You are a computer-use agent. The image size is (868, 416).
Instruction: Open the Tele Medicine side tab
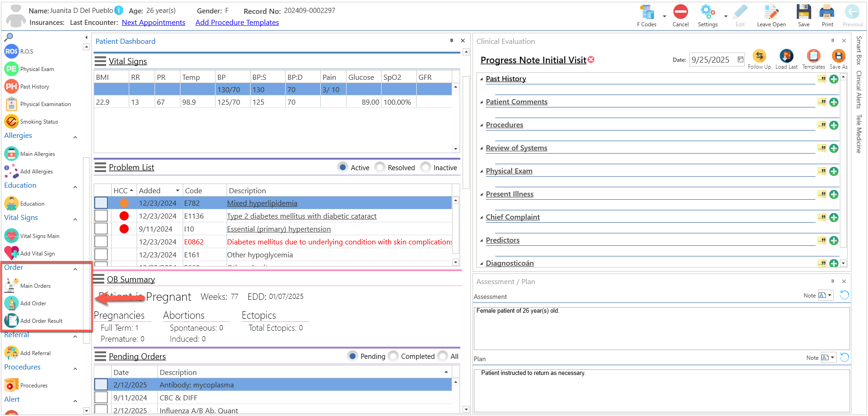[x=859, y=134]
